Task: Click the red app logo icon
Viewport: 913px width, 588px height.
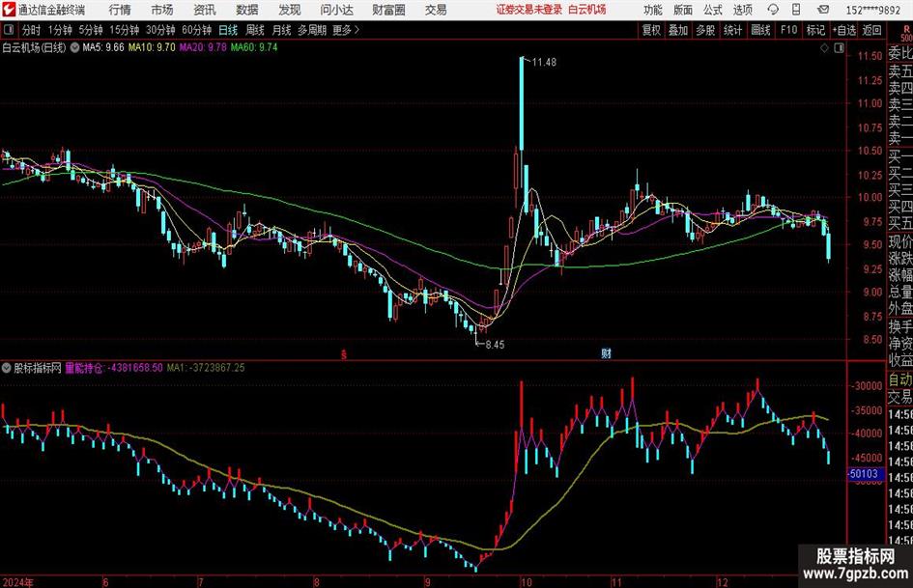Action: coord(9,9)
